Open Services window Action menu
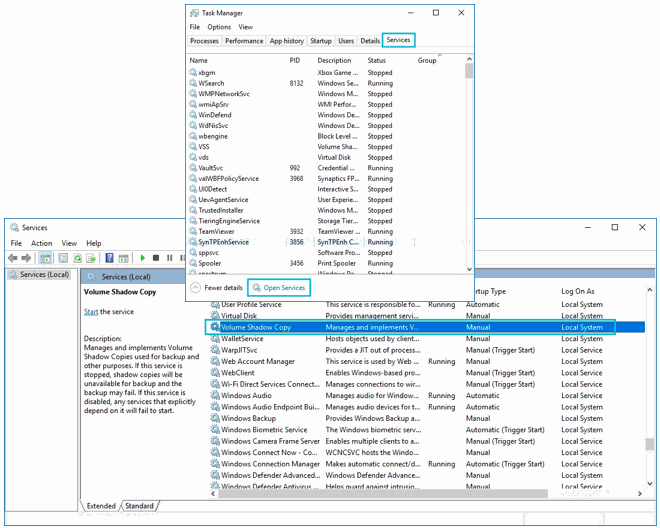The width and height of the screenshot is (660, 528). (41, 243)
